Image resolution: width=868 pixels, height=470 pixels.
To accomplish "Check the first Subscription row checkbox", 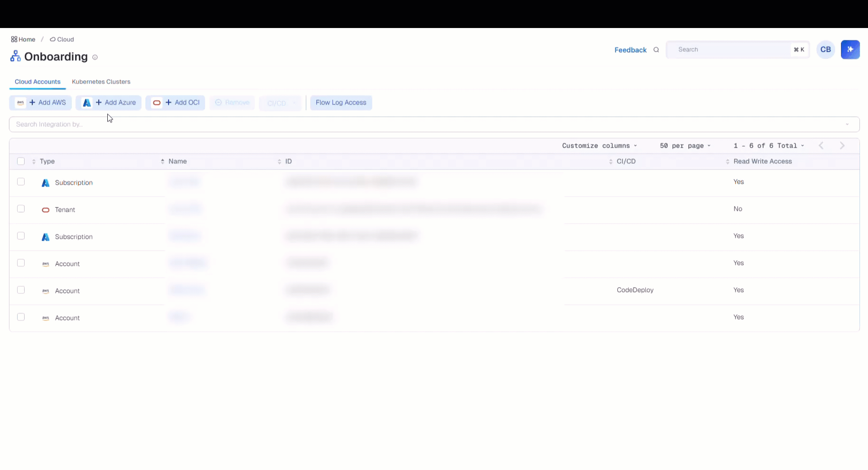I will pos(21,182).
